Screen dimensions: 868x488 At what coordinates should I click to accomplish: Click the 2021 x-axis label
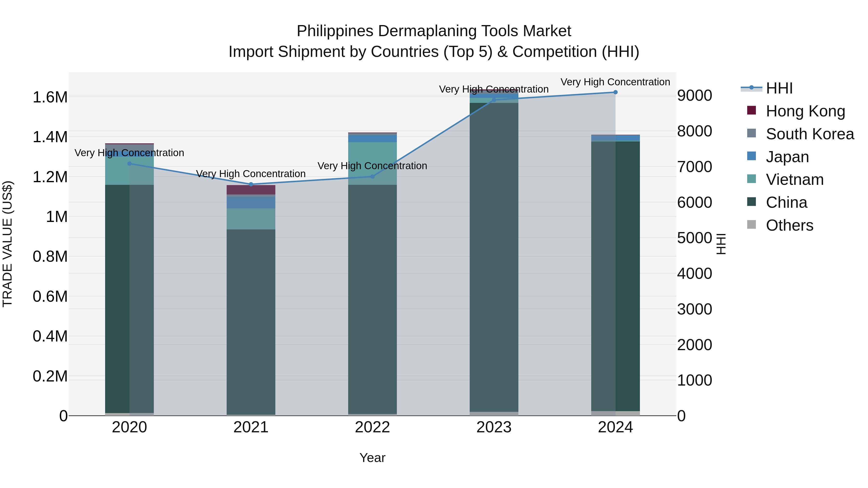click(x=251, y=427)
